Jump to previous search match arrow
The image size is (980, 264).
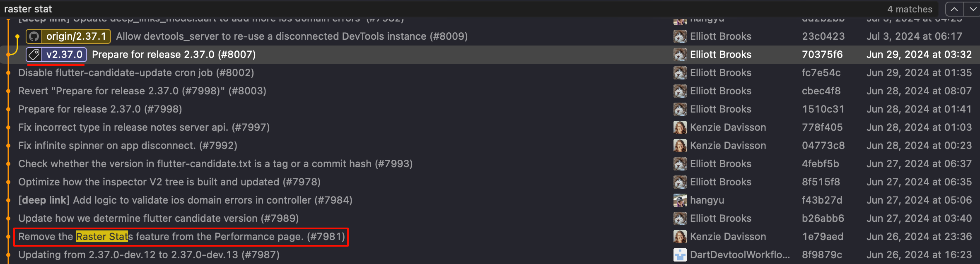[x=954, y=9]
